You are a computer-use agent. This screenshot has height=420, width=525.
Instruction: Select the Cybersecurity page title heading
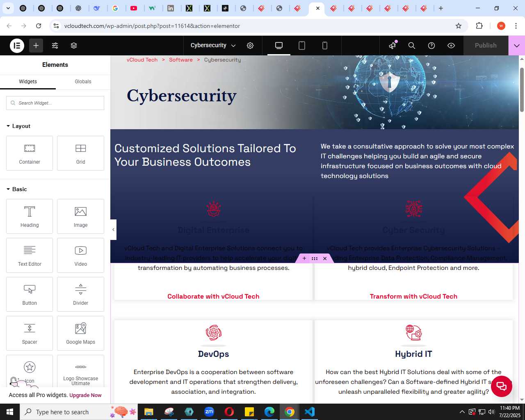[182, 96]
